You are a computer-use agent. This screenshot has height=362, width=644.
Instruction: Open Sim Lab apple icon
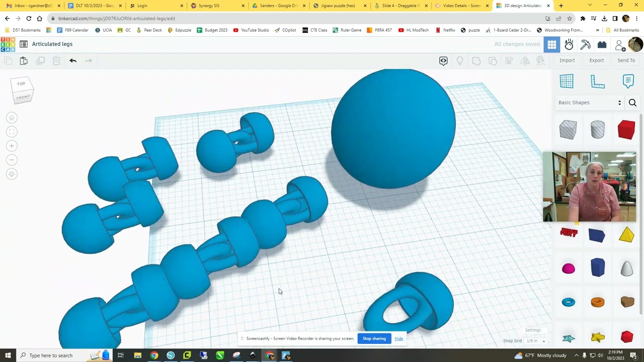pyautogui.click(x=569, y=45)
